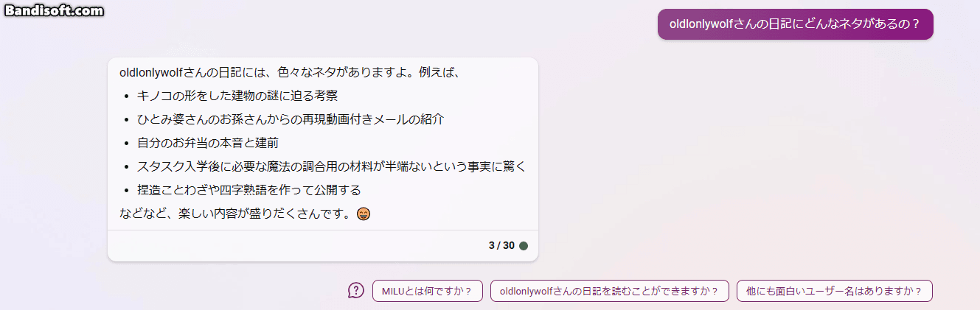The width and height of the screenshot is (980, 310).
Task: Click the ひとみ婆さんのお孫さん bullet text
Action: [x=291, y=119]
